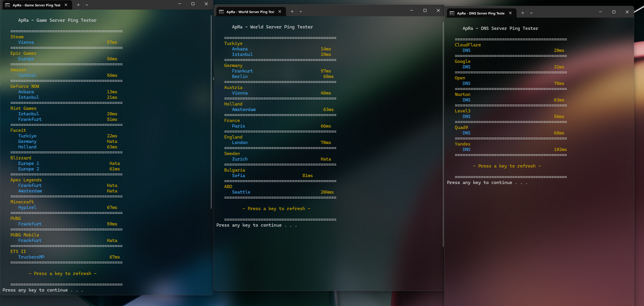
Task: Click Norton heading in DNS window
Action: (x=463, y=94)
